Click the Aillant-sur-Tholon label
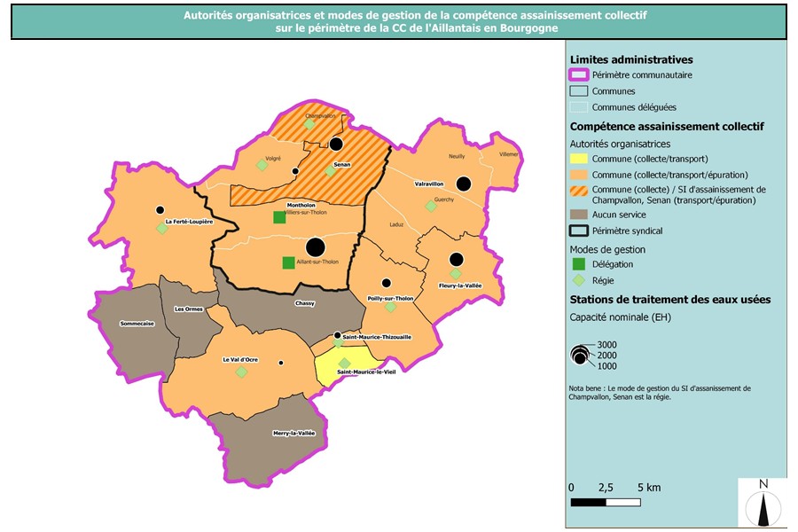This screenshot has width=798, height=532. click(317, 262)
